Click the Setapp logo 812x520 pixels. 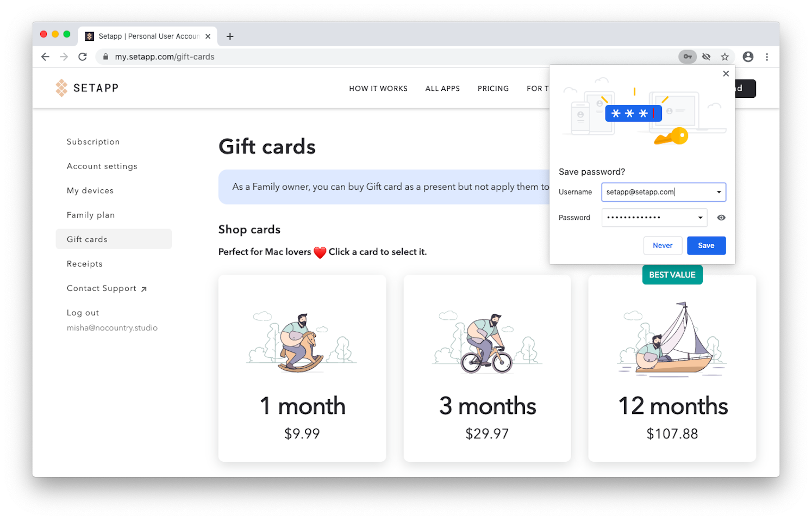click(x=87, y=88)
